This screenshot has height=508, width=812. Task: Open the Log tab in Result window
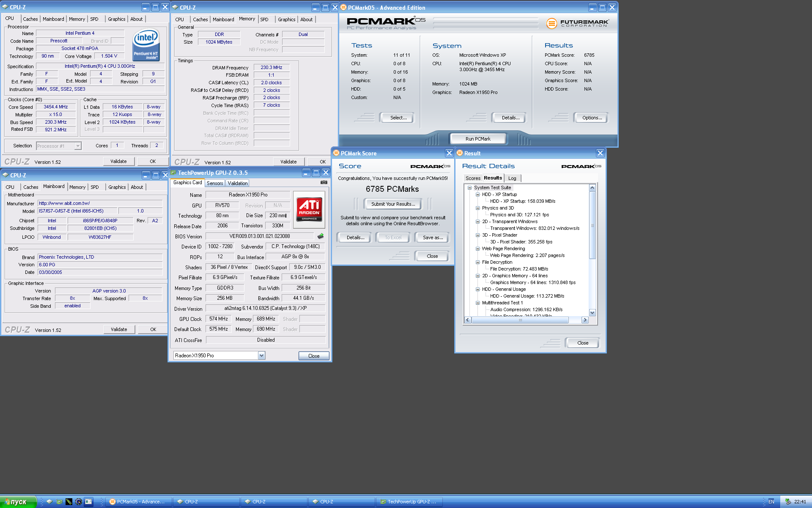(512, 178)
